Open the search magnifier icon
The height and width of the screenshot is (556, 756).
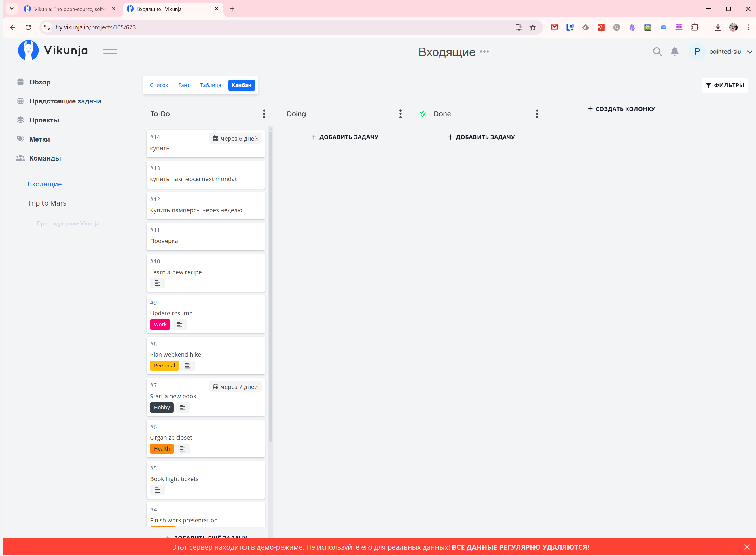657,52
